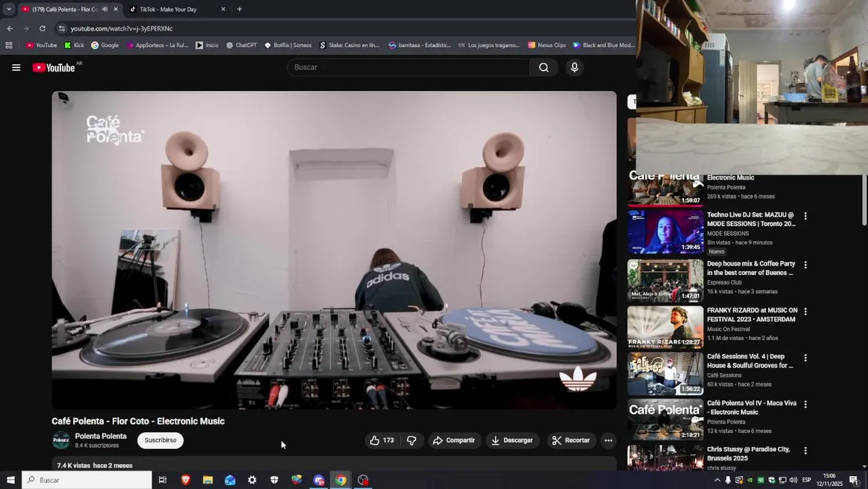Click the page vertical scrollbar
The width and height of the screenshot is (868, 489).
(x=865, y=200)
